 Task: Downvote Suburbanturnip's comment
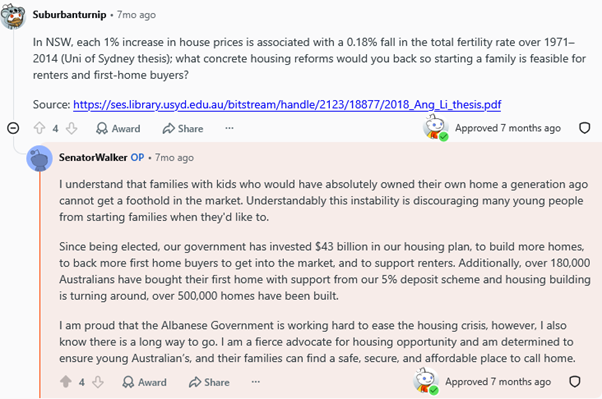(x=71, y=128)
